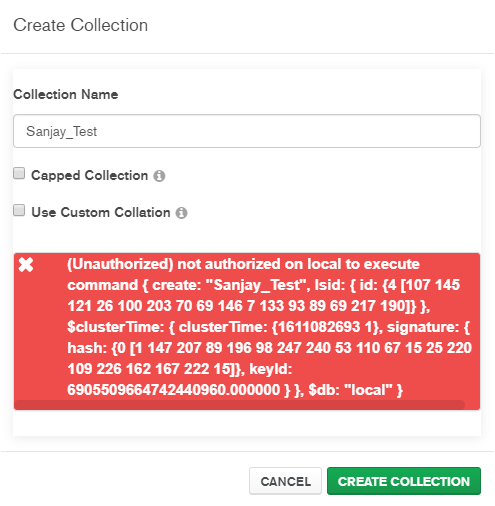Click the error banner's horizontal scrollbar

(239, 405)
